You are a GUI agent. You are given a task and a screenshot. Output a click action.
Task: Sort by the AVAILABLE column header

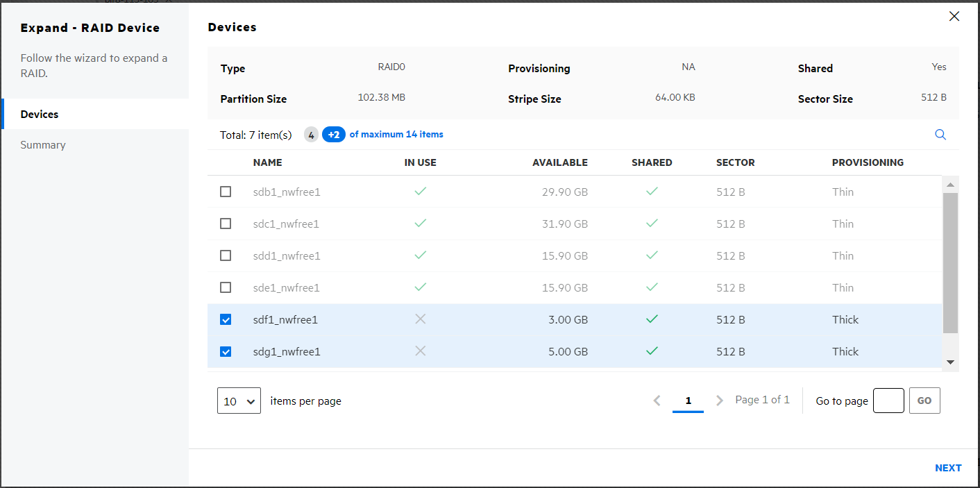coord(559,162)
